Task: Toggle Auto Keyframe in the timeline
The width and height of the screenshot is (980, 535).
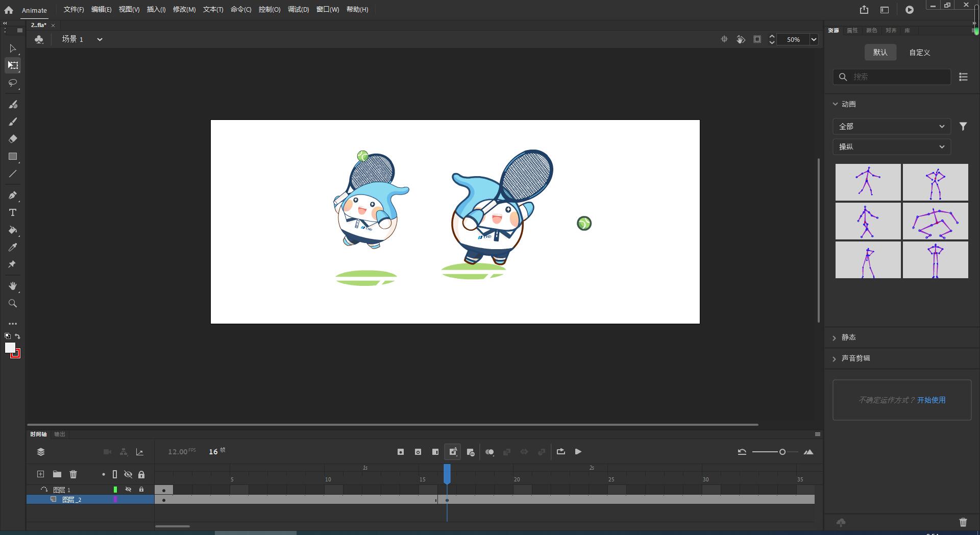Action: click(x=453, y=452)
